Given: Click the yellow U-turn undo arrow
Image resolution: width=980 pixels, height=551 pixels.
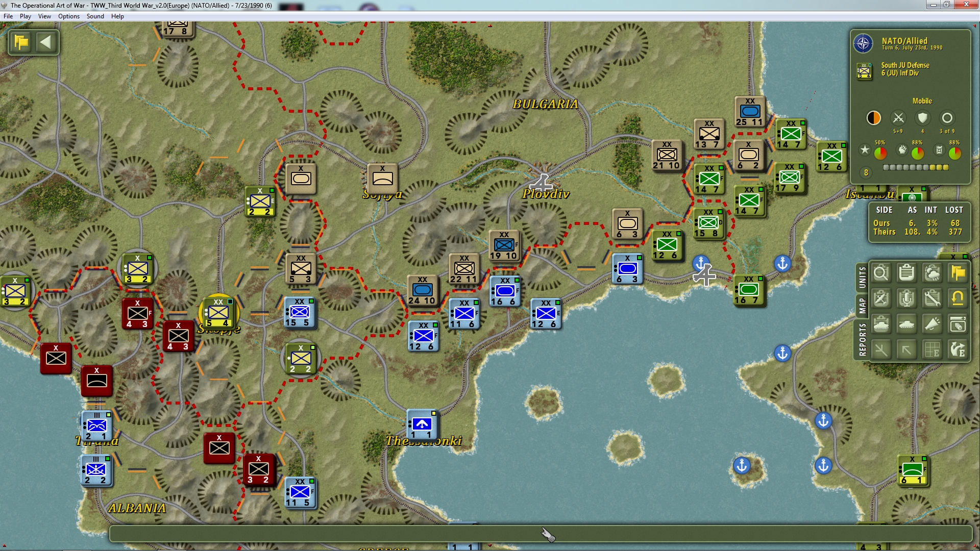Looking at the screenshot, I should pos(958,298).
